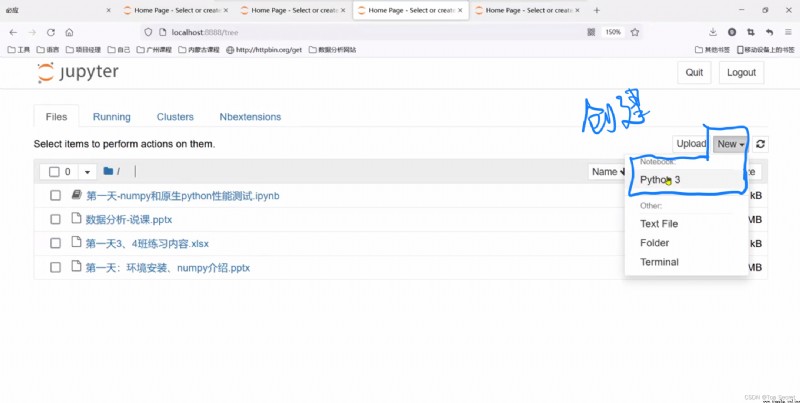The image size is (800, 403).
Task: Click the Quit button
Action: [694, 72]
